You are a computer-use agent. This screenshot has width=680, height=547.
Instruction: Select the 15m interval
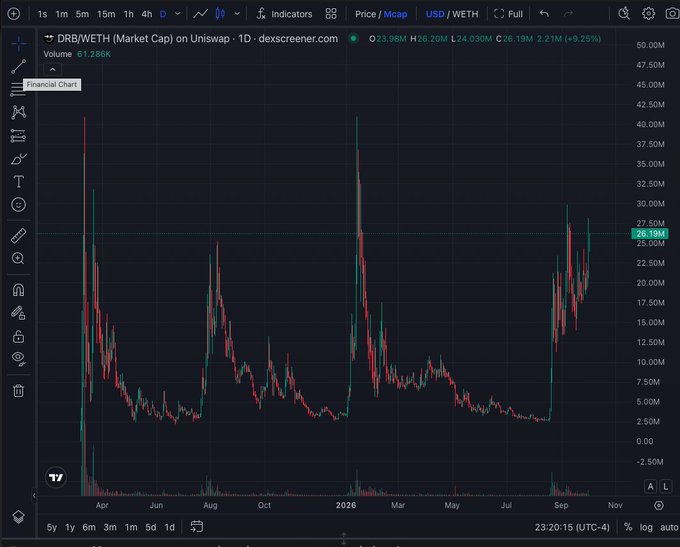pyautogui.click(x=106, y=14)
